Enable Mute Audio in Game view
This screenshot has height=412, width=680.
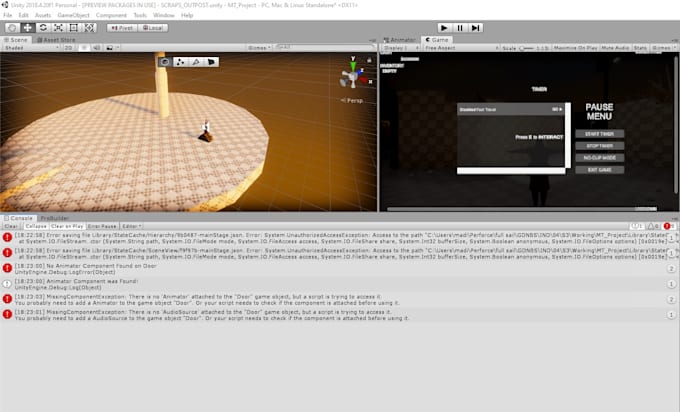pos(615,48)
